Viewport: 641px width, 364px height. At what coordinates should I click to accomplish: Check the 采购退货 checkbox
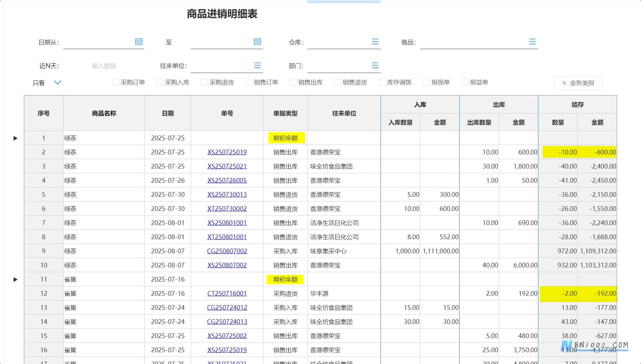(204, 82)
